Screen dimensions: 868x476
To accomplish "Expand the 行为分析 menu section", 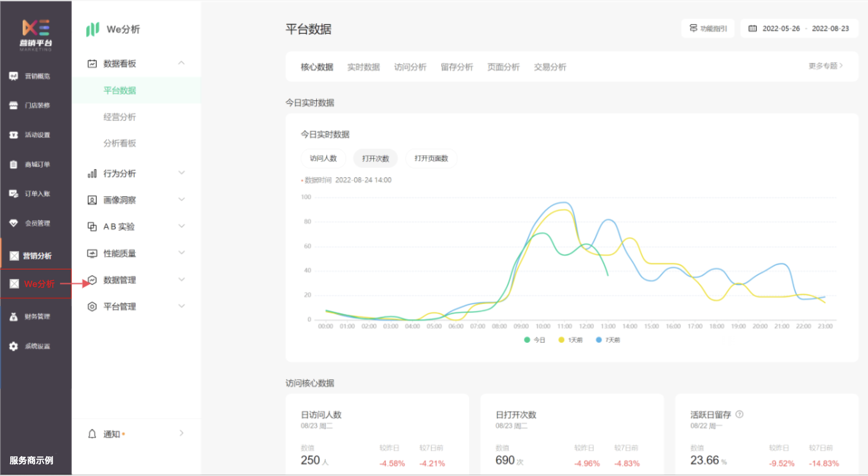I will 182,173.
